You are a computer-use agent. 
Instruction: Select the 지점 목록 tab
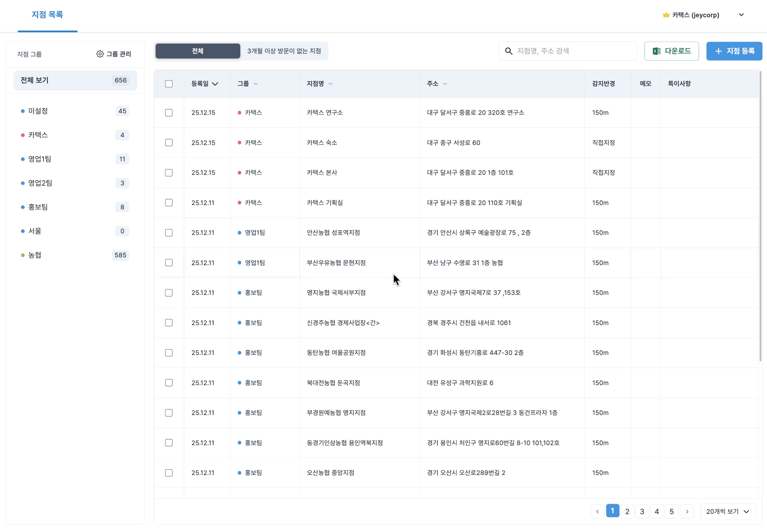[47, 15]
